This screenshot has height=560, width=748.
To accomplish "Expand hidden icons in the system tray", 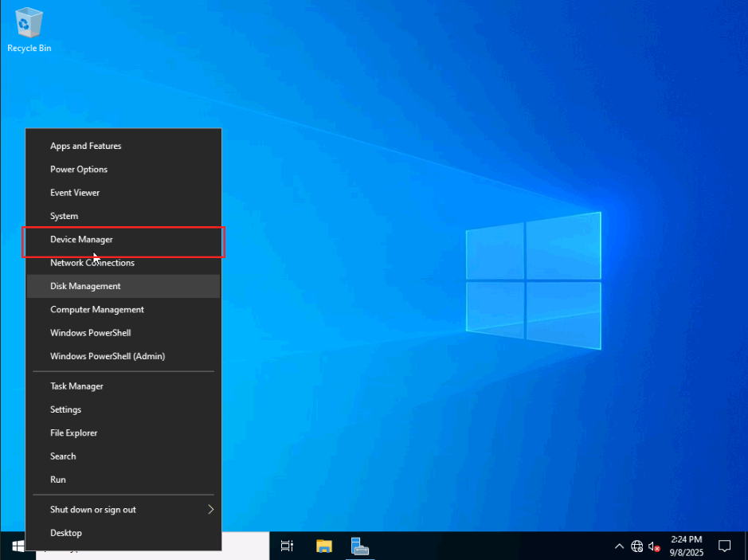I will [x=619, y=546].
